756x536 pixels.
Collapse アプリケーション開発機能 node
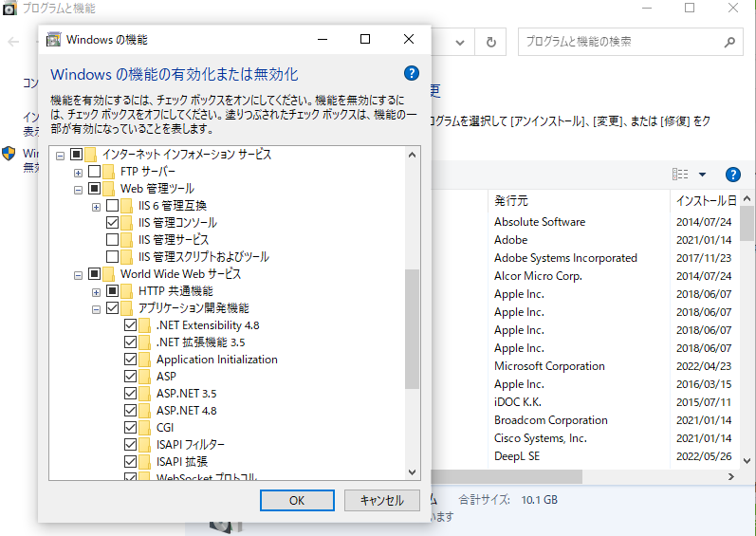tap(96, 309)
